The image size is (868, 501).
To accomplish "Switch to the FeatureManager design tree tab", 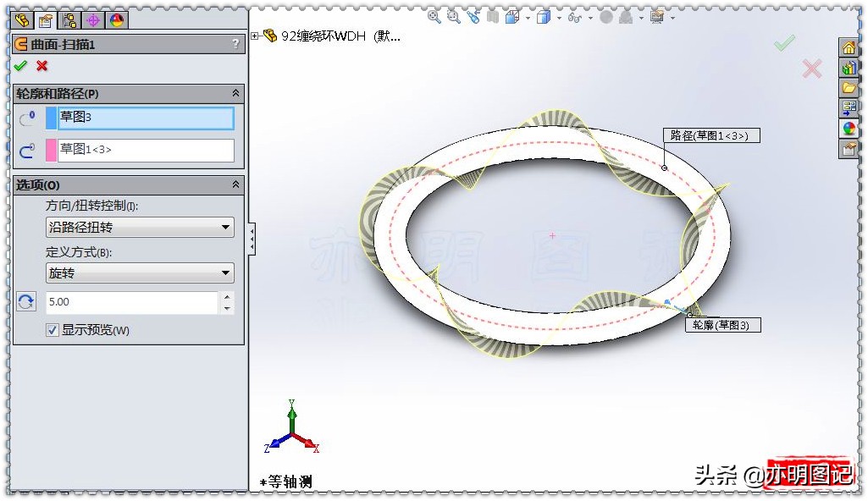I will pos(22,19).
